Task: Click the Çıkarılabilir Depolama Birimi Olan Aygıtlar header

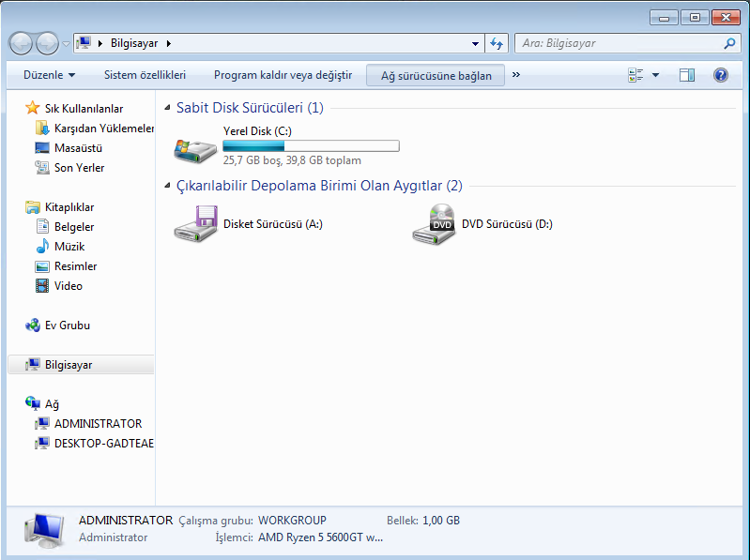Action: [319, 186]
